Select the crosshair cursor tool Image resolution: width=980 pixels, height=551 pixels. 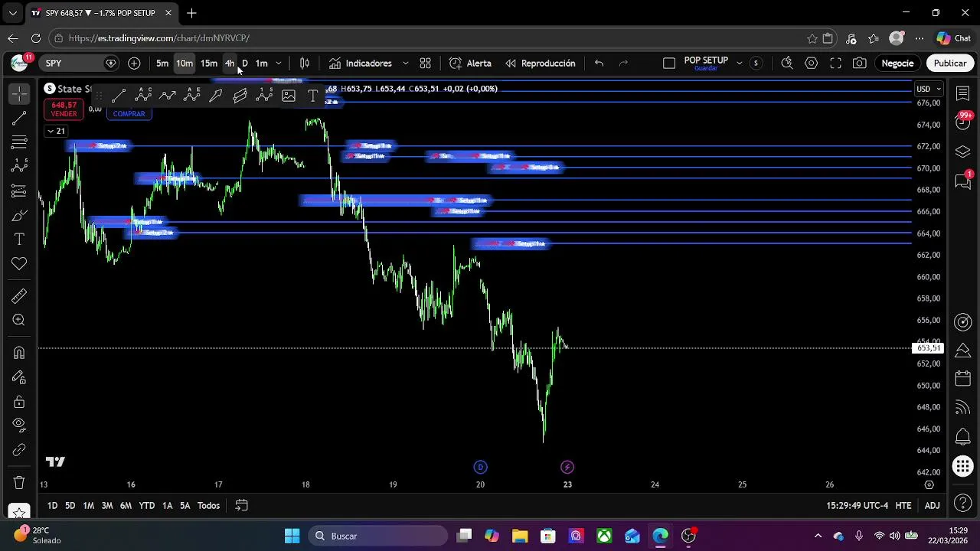click(x=19, y=93)
